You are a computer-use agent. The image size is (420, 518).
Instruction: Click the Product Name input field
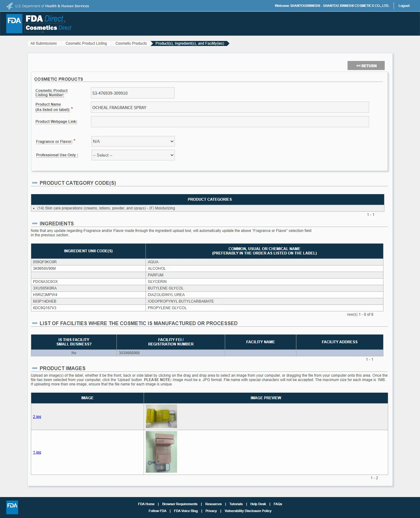(230, 107)
